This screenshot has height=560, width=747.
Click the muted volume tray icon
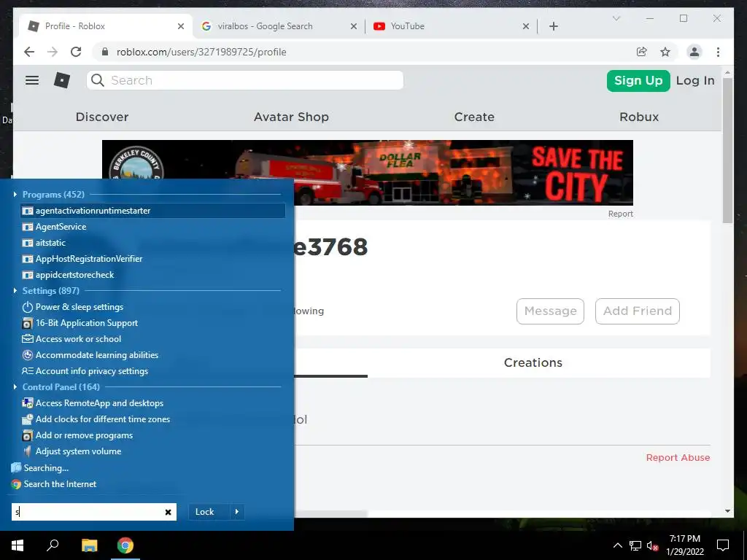click(x=653, y=545)
